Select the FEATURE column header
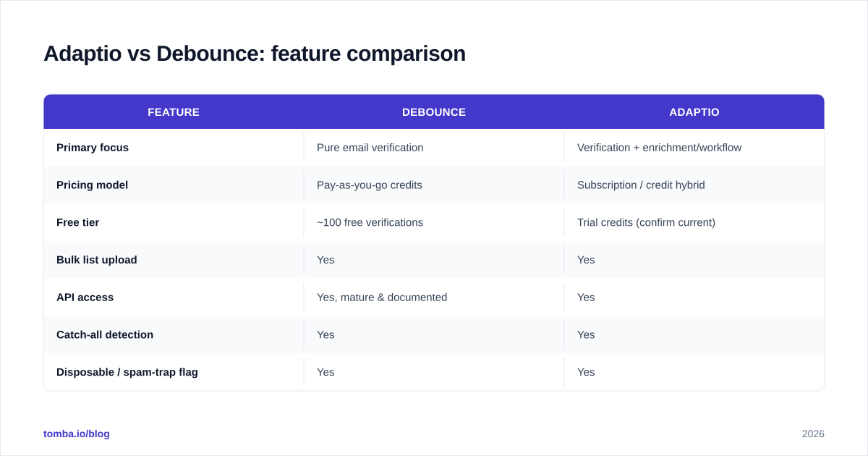 tap(174, 112)
